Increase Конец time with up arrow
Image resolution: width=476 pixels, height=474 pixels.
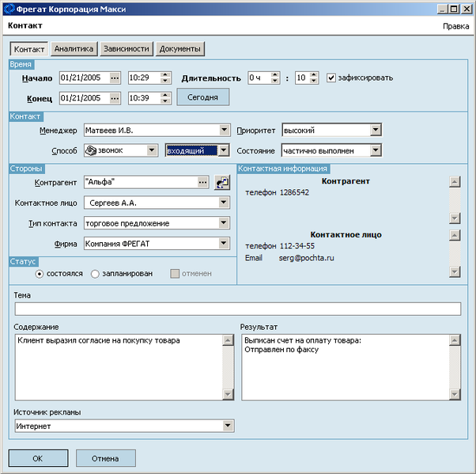164,96
